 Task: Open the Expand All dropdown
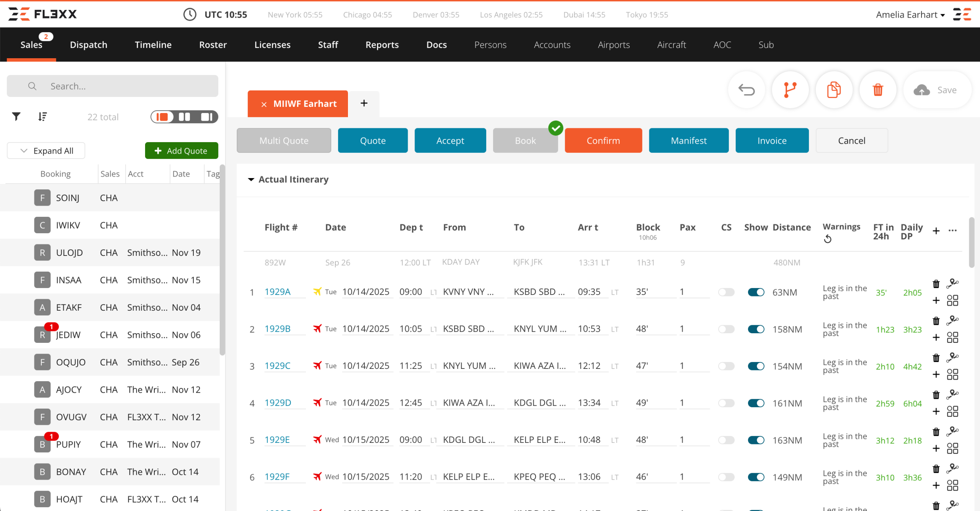46,151
